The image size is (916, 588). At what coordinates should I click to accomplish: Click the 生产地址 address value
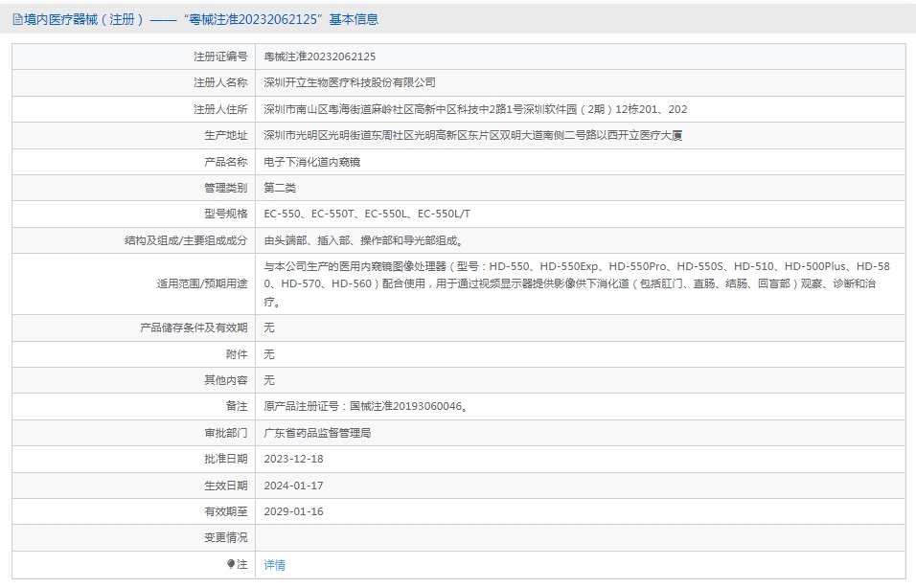coord(473,135)
